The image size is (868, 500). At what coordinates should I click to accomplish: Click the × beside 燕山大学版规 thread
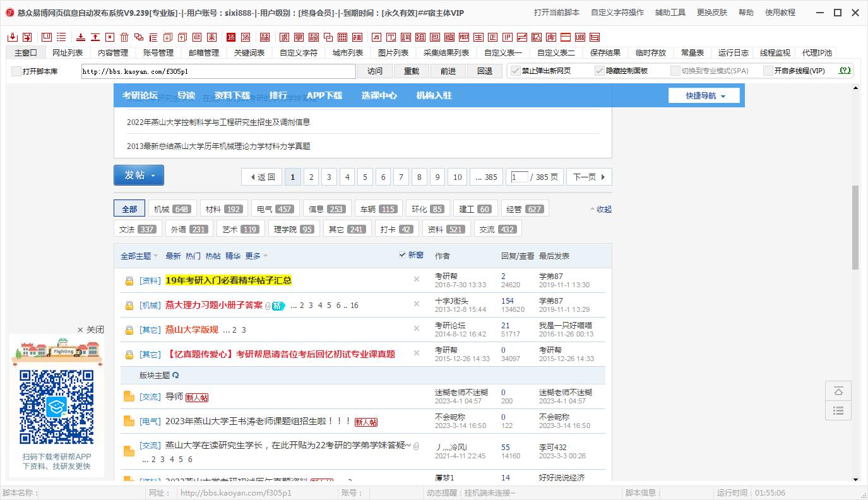pyautogui.click(x=417, y=328)
